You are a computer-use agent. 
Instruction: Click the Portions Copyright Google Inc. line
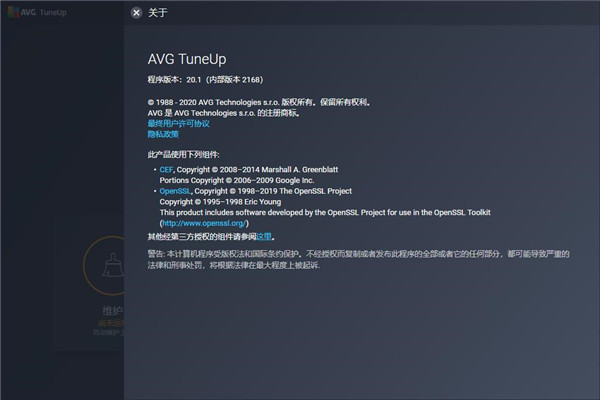[x=237, y=180]
